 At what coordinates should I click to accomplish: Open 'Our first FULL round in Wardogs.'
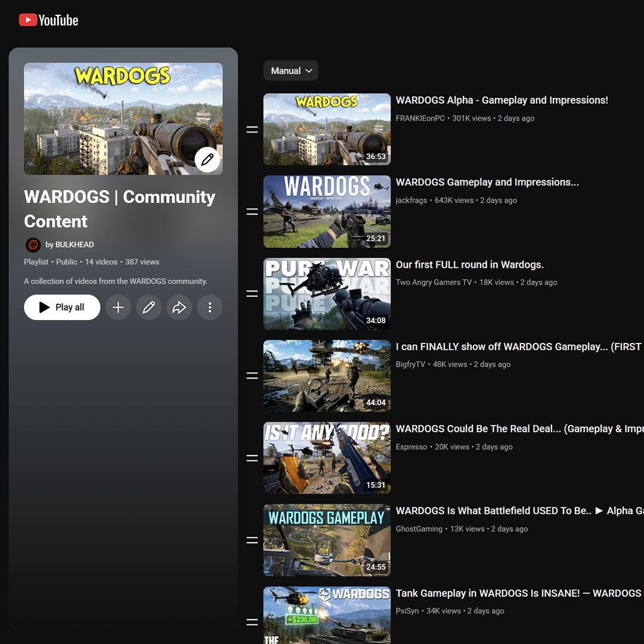coord(469,265)
